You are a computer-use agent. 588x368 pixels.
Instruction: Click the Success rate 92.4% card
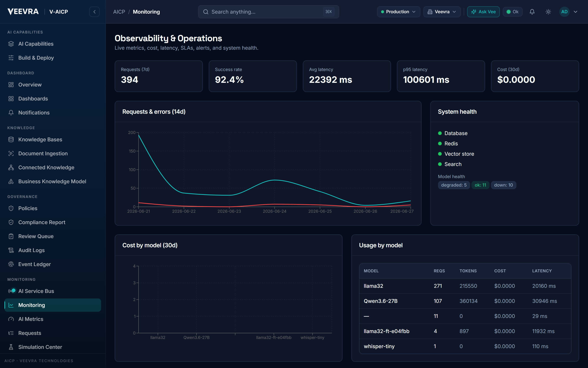253,76
